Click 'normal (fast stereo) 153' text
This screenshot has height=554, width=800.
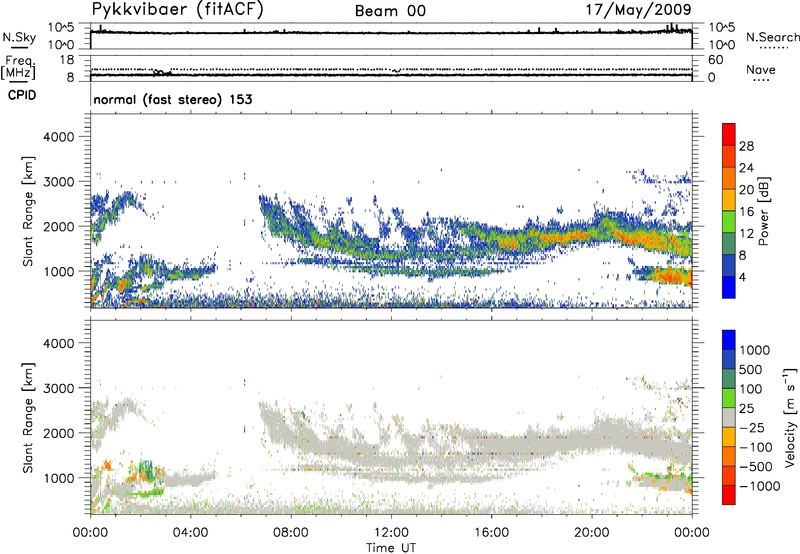pyautogui.click(x=173, y=99)
